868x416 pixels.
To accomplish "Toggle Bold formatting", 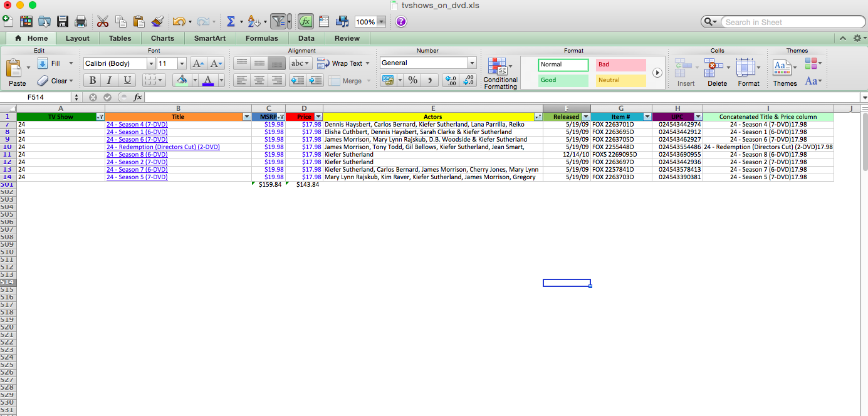I will (93, 80).
